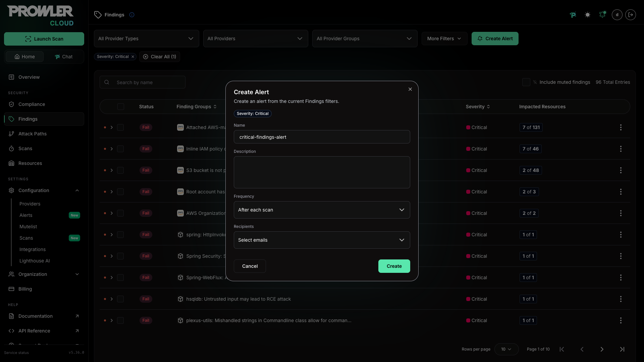
Task: Click the sign out icon
Action: pos(631,15)
